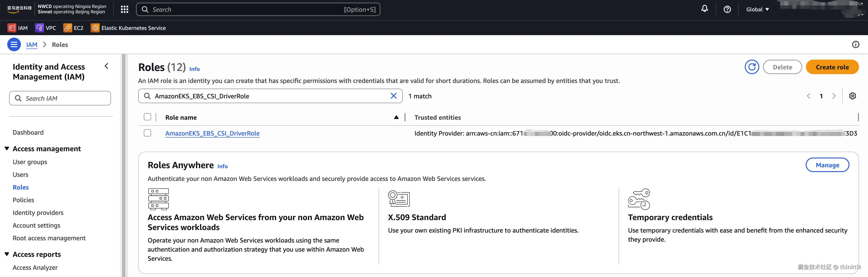
Task: Clear the role search filter
Action: pyautogui.click(x=393, y=96)
